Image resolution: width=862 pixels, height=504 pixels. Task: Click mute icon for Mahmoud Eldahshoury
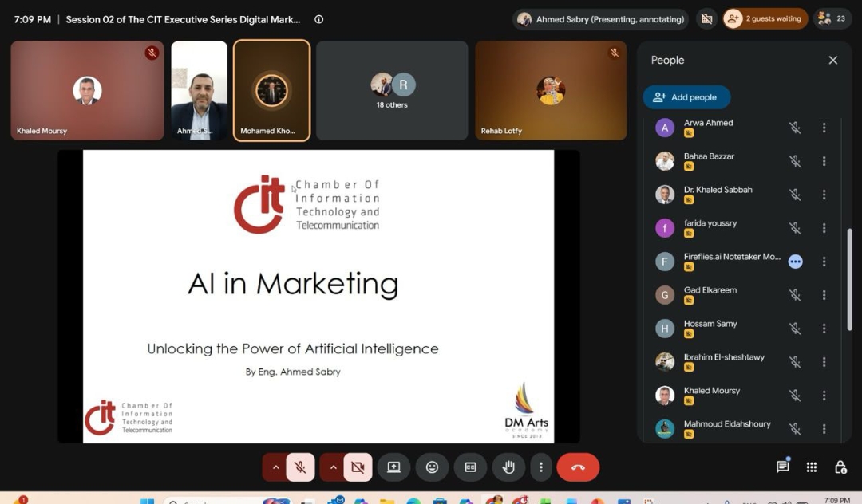pos(795,429)
